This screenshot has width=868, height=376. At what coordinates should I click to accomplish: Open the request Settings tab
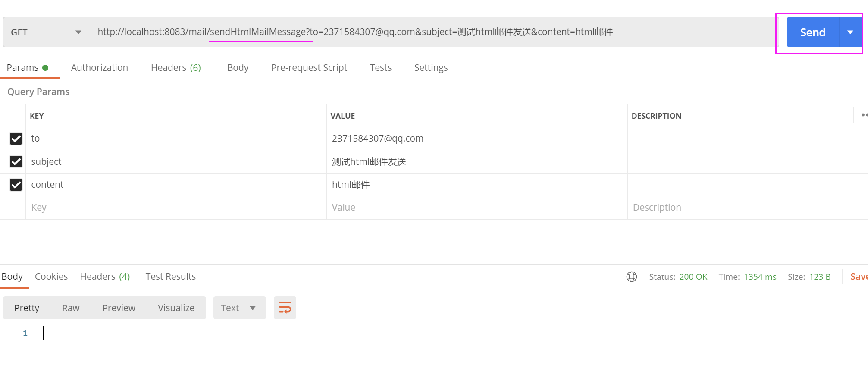(x=431, y=68)
